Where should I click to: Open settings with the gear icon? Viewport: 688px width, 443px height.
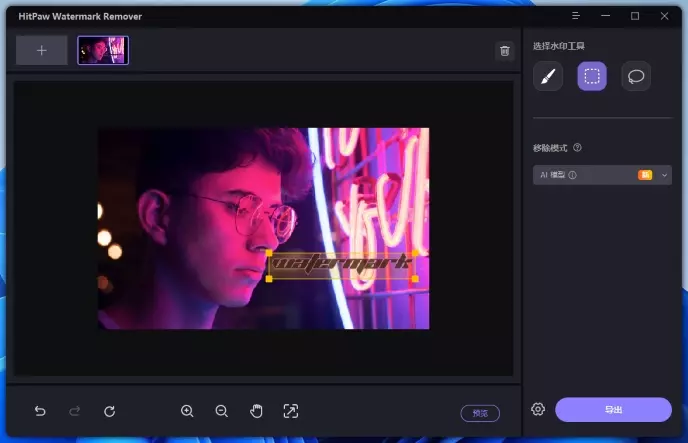pyautogui.click(x=538, y=409)
